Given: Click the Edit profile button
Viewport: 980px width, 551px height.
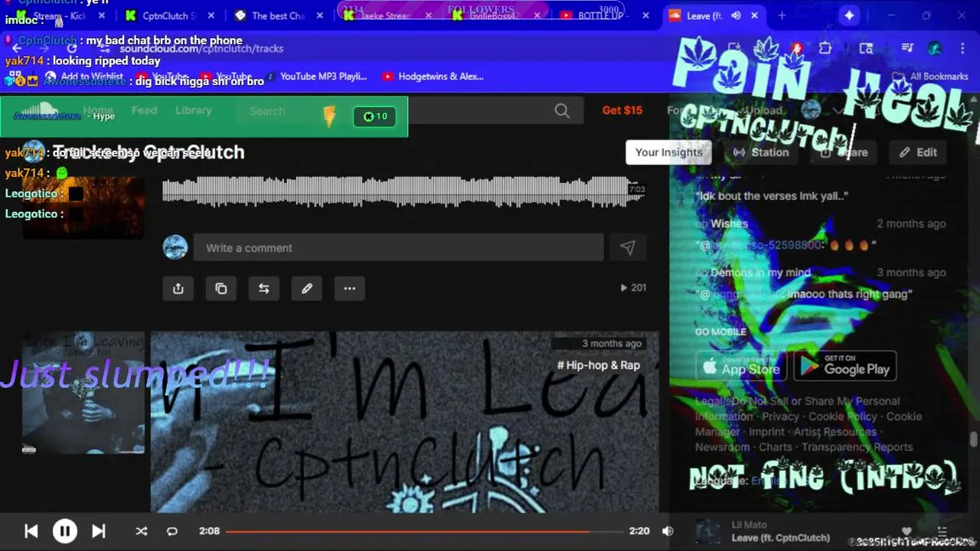Looking at the screenshot, I should (x=918, y=152).
